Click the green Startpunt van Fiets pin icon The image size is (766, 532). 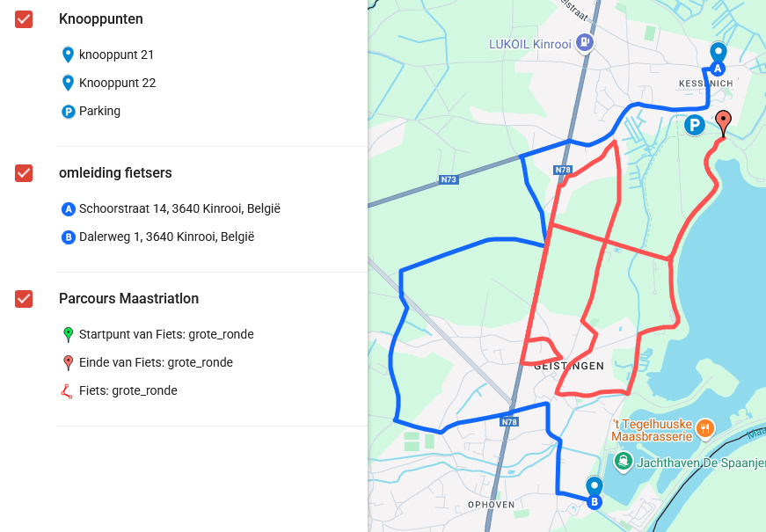coord(68,335)
